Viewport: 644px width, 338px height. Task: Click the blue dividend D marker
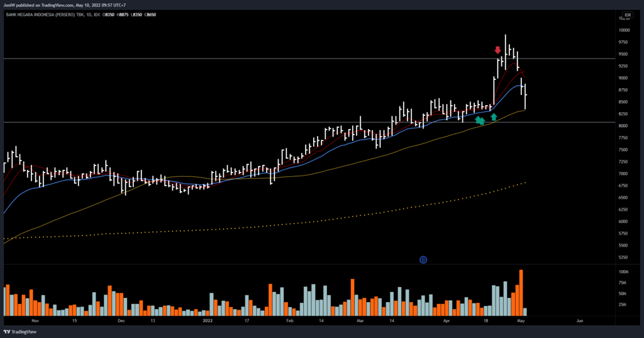coord(423,259)
